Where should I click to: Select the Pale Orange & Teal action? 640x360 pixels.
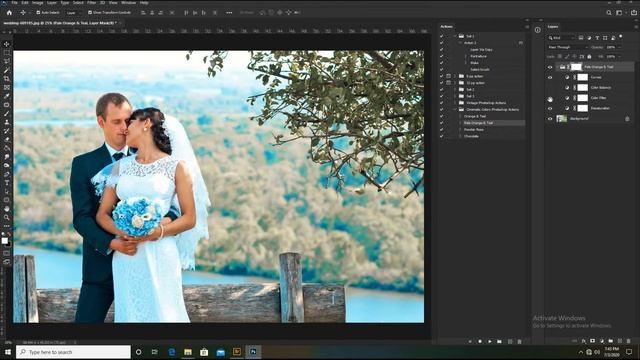(x=478, y=123)
